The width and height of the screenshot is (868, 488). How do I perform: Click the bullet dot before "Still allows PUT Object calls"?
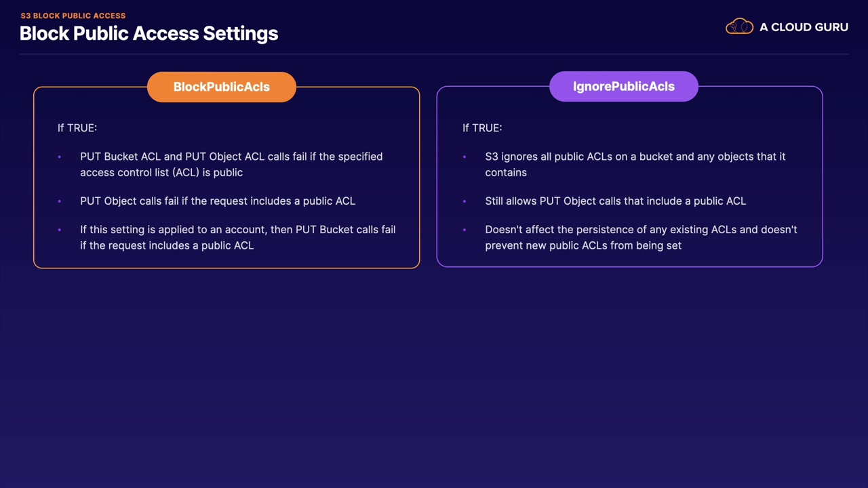click(x=465, y=201)
